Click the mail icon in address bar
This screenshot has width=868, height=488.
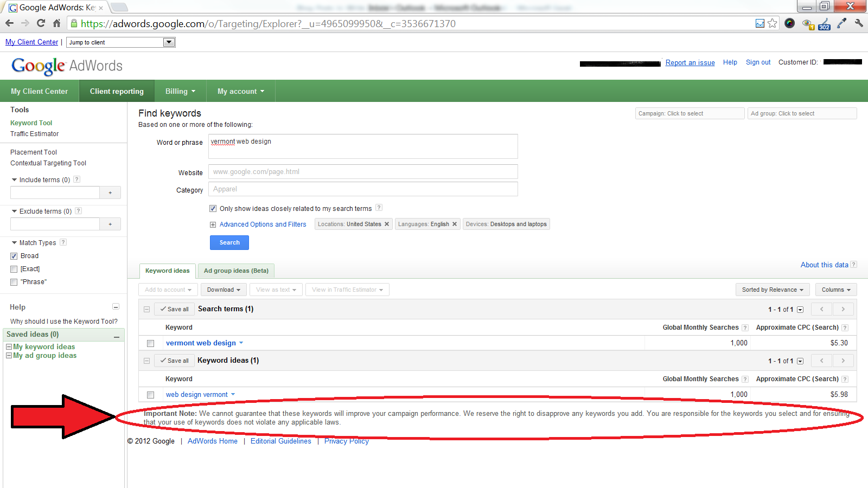click(x=760, y=23)
